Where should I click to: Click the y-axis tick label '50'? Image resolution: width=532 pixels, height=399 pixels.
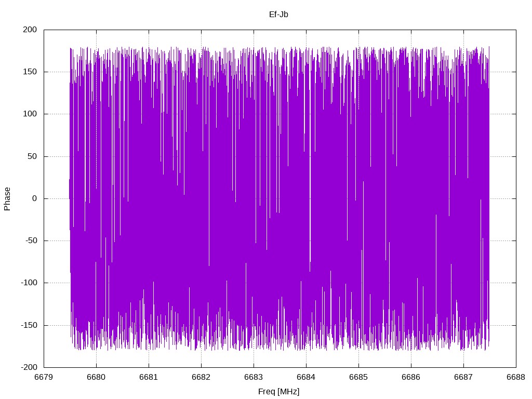click(x=32, y=156)
